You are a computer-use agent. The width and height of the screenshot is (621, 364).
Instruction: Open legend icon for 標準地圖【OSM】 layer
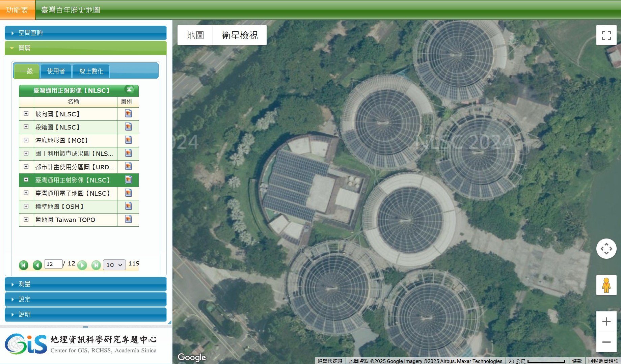coord(128,206)
